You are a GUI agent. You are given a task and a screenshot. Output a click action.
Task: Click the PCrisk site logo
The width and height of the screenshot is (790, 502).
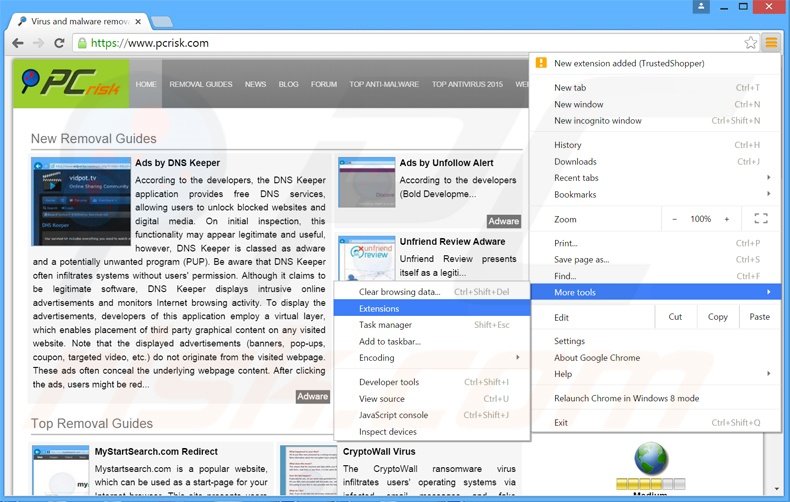pyautogui.click(x=71, y=83)
